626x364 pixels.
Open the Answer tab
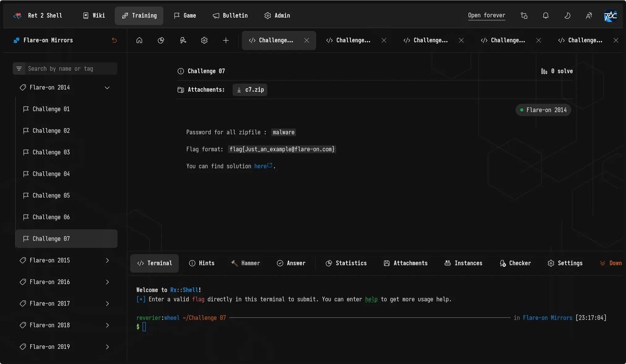(x=291, y=263)
